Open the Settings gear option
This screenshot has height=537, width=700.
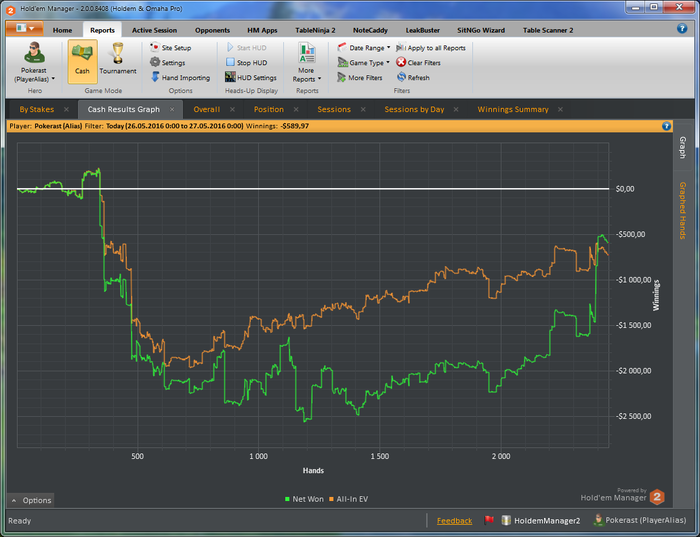tap(168, 62)
